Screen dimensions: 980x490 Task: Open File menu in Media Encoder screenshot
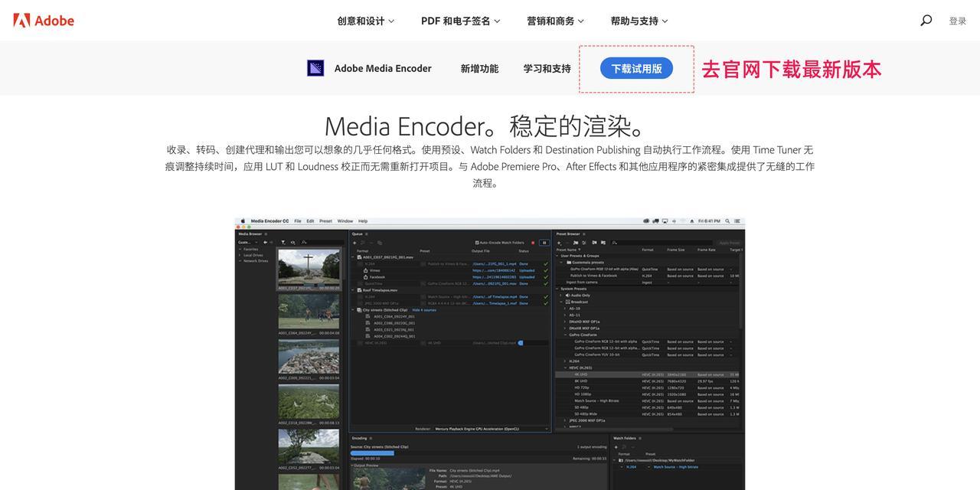coord(298,221)
